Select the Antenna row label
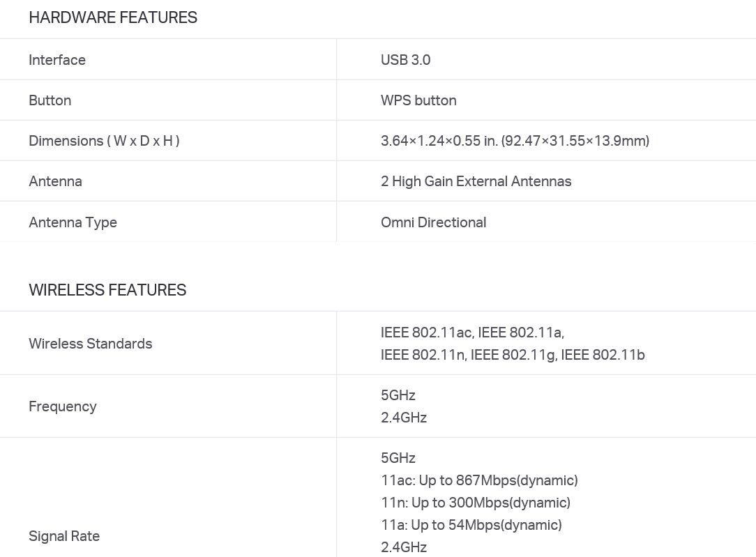 [56, 181]
